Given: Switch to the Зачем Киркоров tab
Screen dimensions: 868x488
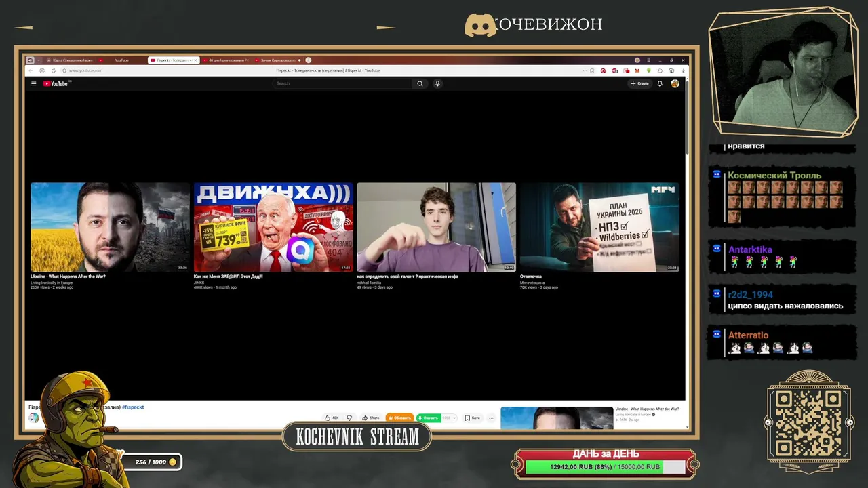Looking at the screenshot, I should coord(278,60).
